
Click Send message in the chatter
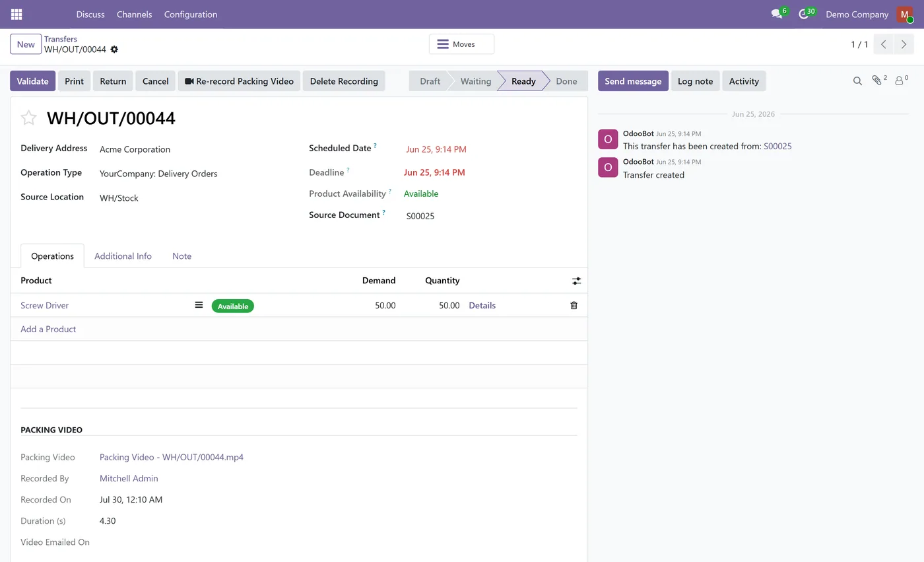(x=633, y=81)
